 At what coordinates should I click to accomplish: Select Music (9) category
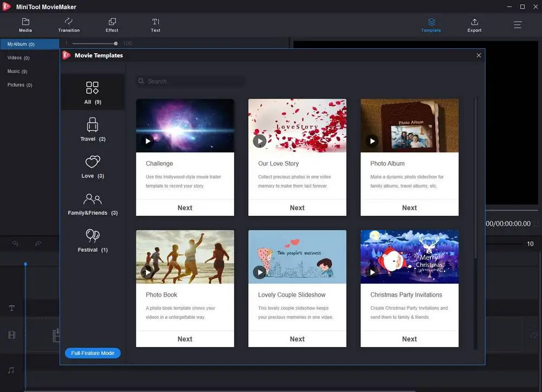(17, 71)
